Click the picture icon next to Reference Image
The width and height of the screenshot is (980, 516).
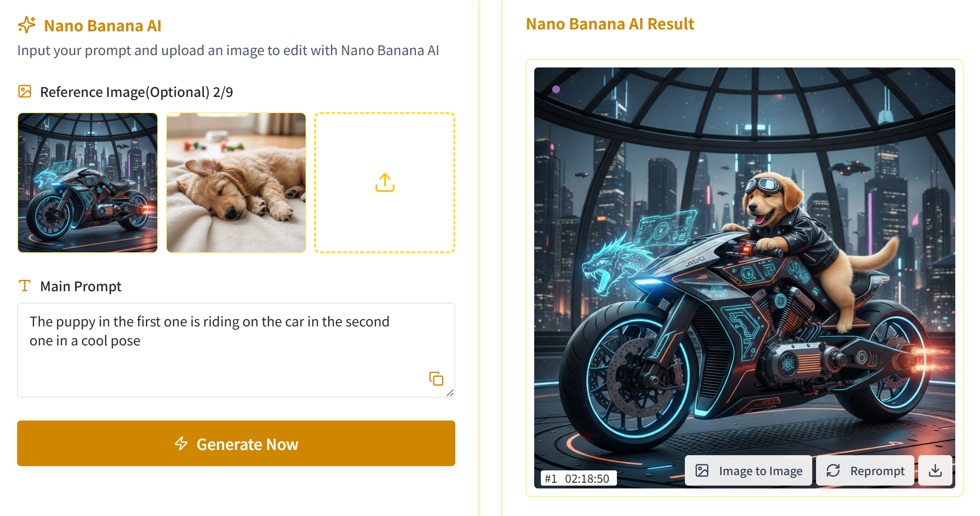(x=25, y=91)
